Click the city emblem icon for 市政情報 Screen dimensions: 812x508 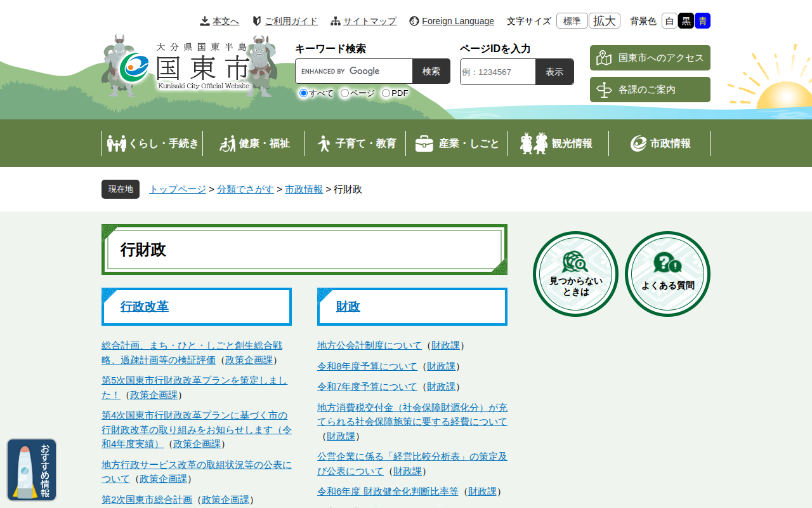[x=638, y=144]
